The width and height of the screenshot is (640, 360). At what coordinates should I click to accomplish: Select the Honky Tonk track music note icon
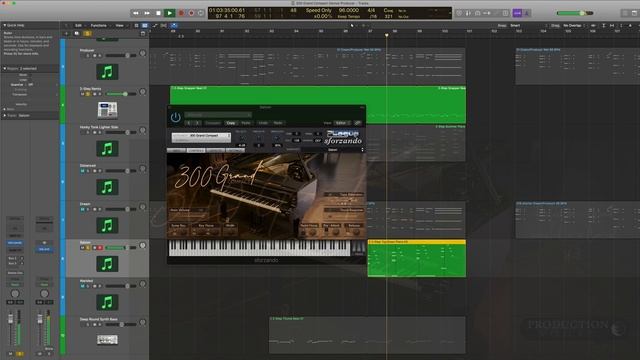107,149
